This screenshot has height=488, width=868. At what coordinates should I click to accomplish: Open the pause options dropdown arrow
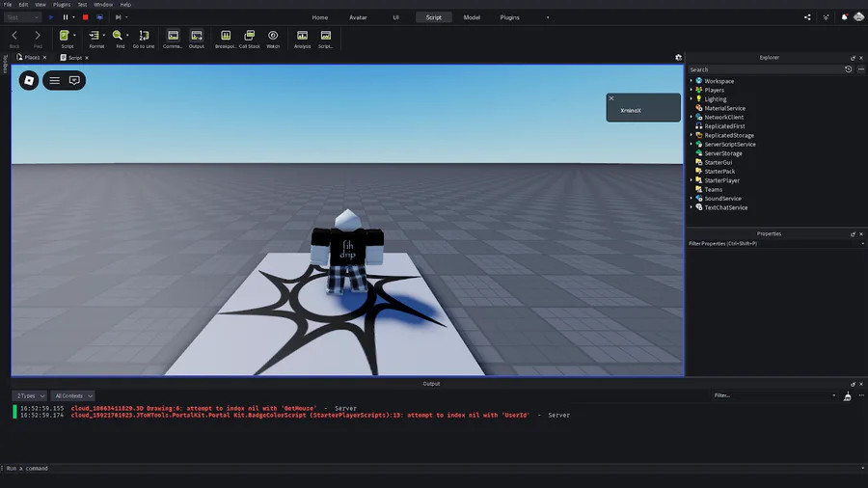73,17
